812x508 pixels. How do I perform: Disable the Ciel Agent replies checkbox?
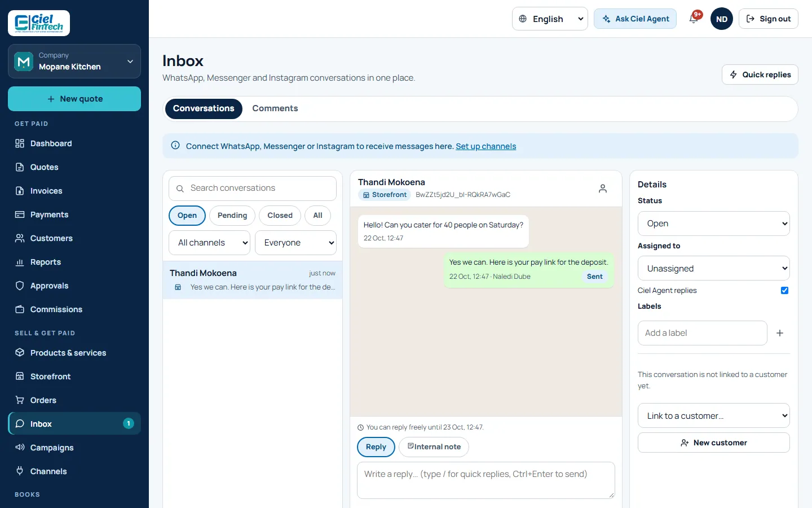(784, 291)
